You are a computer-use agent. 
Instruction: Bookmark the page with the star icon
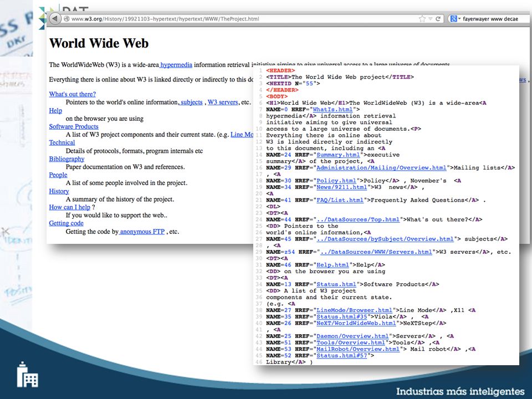(422, 19)
